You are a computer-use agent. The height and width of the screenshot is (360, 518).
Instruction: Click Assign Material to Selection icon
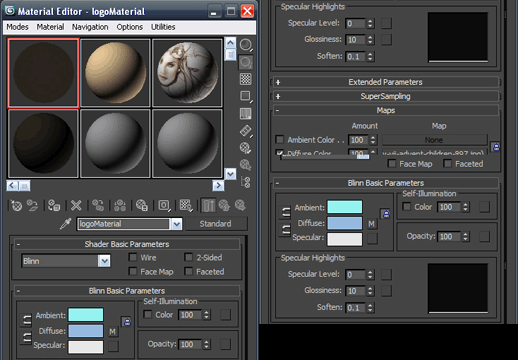click(x=54, y=205)
